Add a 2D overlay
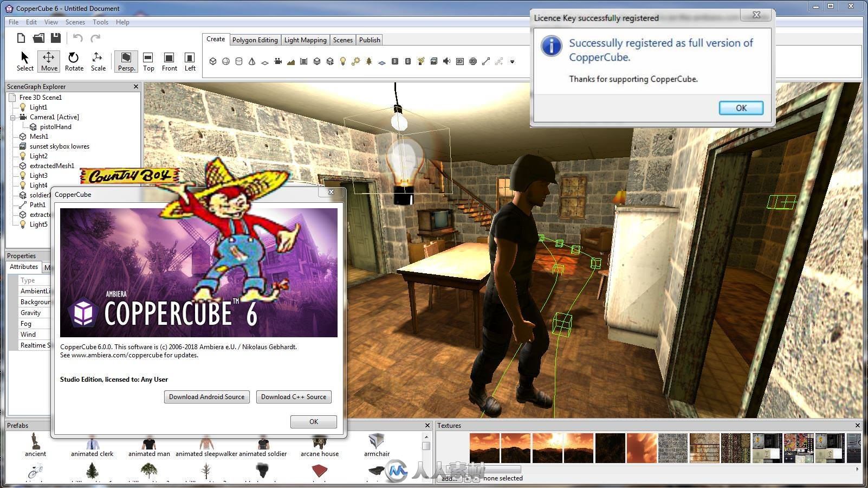 460,61
